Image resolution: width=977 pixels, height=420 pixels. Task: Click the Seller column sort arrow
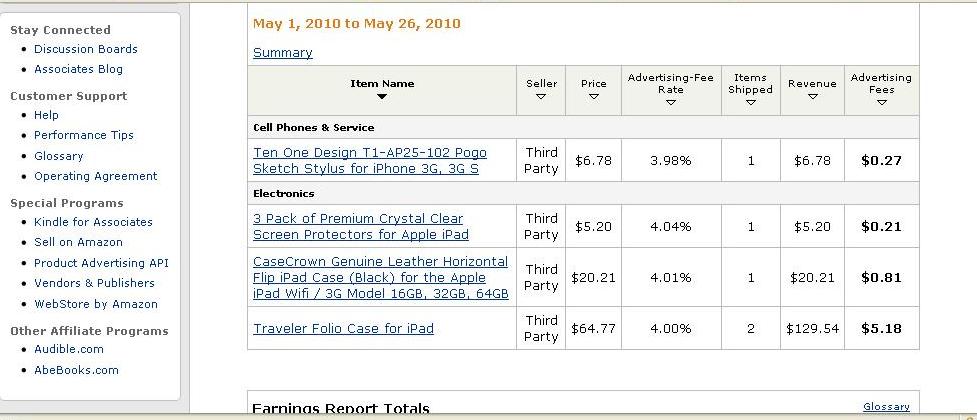541,97
